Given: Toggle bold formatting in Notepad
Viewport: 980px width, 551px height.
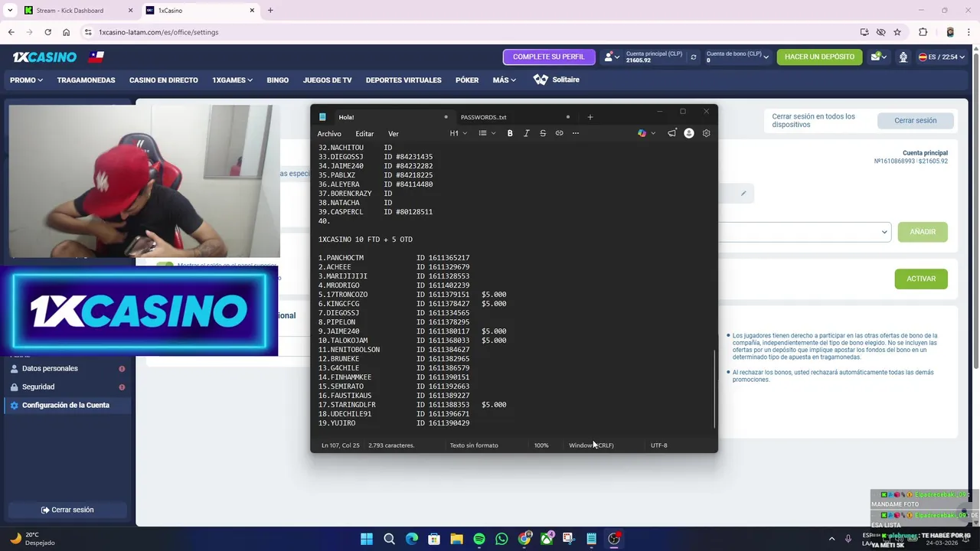Looking at the screenshot, I should point(510,133).
